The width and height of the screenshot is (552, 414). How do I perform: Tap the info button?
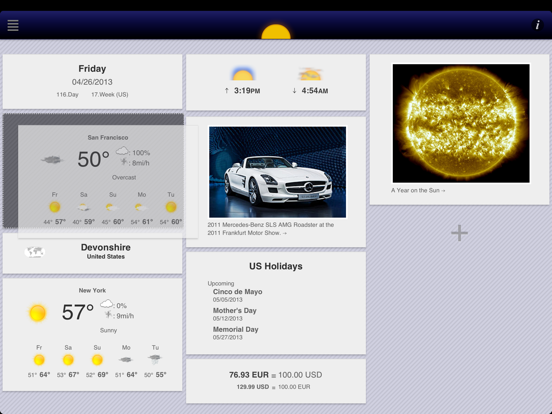coord(537,25)
